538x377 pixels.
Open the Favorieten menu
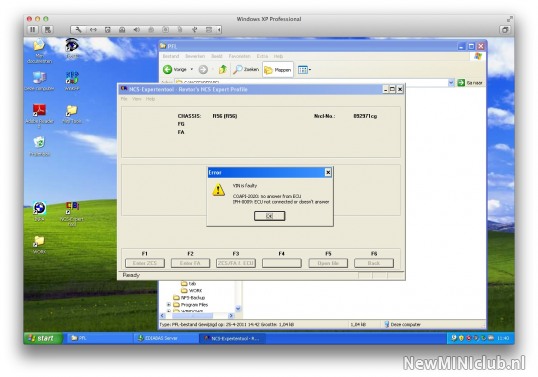pos(239,56)
